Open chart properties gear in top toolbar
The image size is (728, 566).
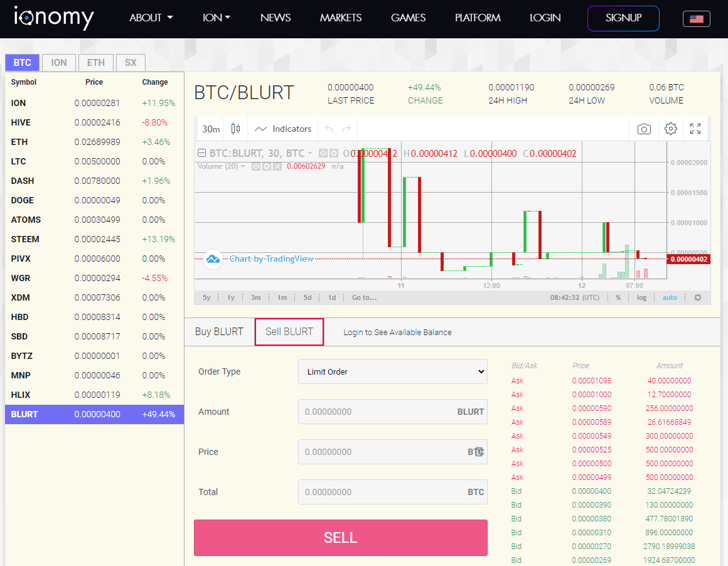(x=671, y=129)
